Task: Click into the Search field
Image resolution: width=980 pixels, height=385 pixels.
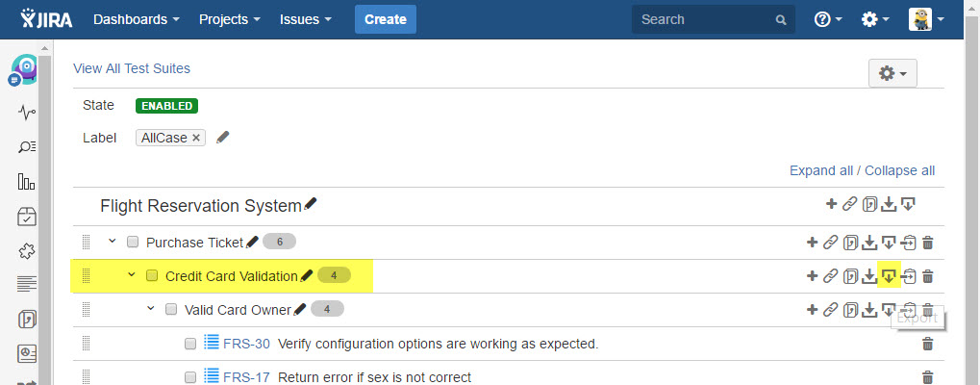Action: pyautogui.click(x=704, y=19)
